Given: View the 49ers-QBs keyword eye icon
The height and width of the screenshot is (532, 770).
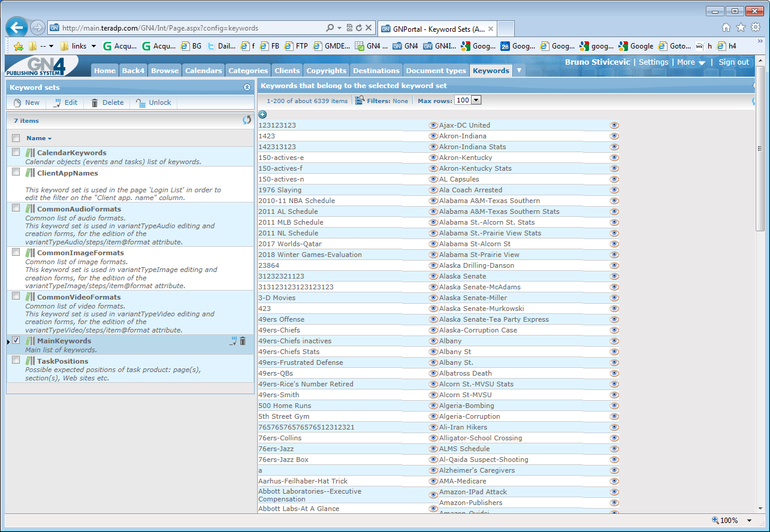Looking at the screenshot, I should pos(433,373).
